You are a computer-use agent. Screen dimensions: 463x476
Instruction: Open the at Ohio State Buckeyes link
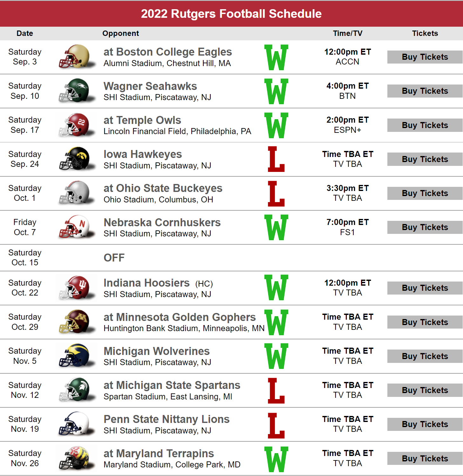tap(163, 188)
